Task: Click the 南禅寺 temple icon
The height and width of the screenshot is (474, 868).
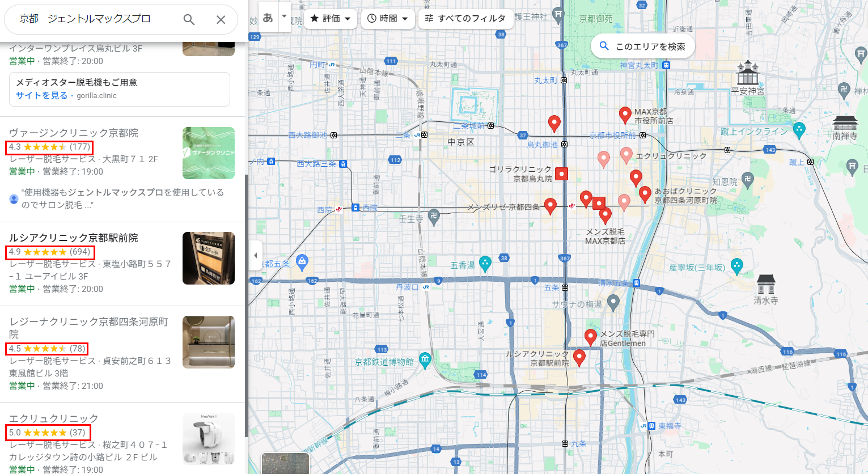Action: pyautogui.click(x=845, y=122)
